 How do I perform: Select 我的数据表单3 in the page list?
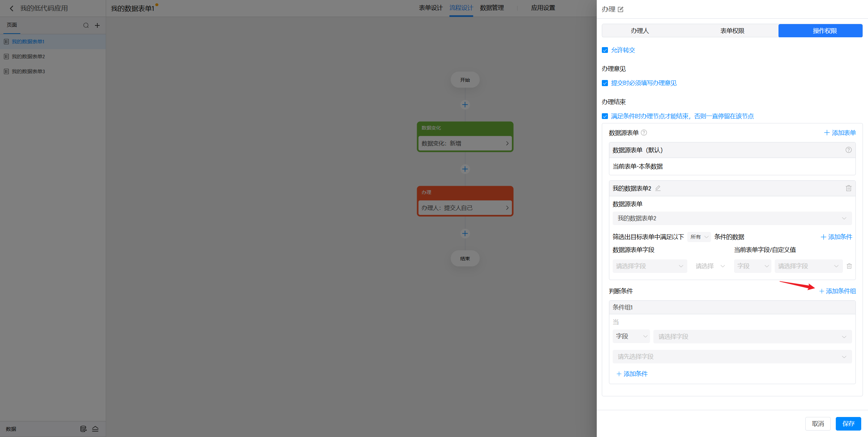[28, 72]
